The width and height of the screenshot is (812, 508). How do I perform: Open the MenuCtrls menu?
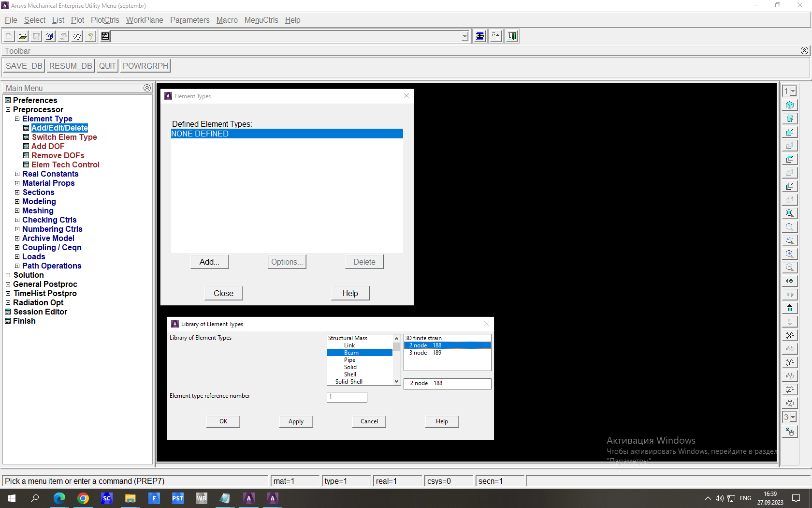click(x=261, y=20)
